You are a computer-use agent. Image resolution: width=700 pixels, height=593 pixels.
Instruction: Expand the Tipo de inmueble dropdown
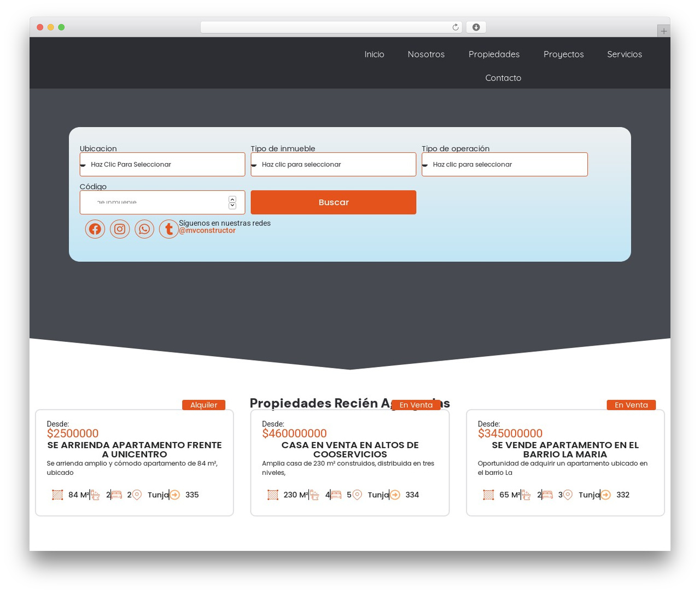[333, 164]
